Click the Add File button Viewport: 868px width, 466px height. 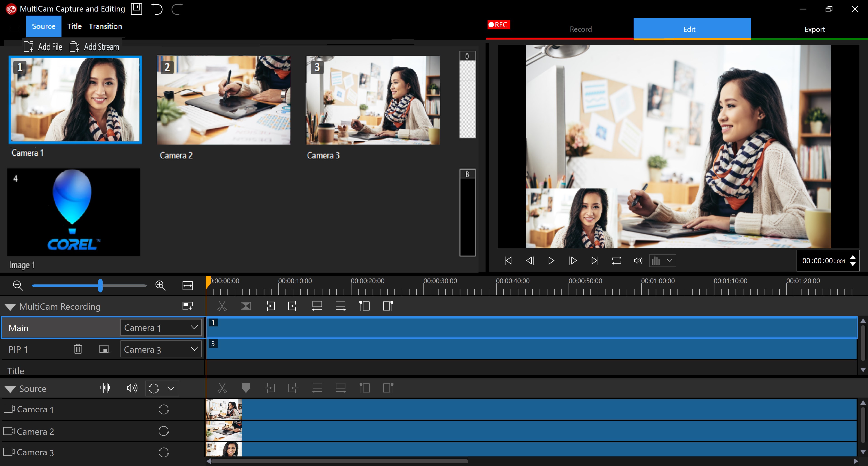pos(43,47)
